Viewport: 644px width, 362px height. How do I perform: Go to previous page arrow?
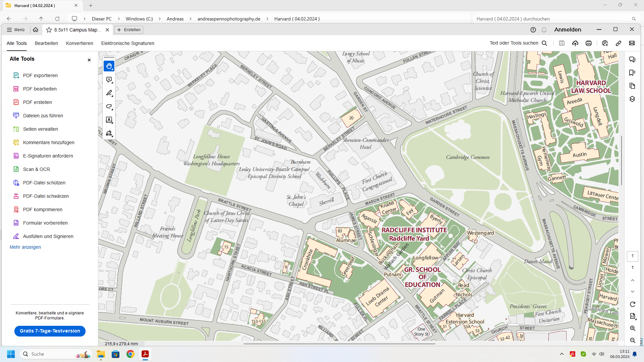click(633, 280)
